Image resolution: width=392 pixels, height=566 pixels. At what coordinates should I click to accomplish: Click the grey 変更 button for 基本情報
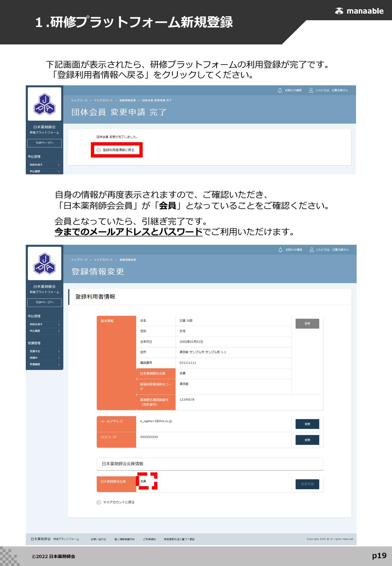coord(307,324)
